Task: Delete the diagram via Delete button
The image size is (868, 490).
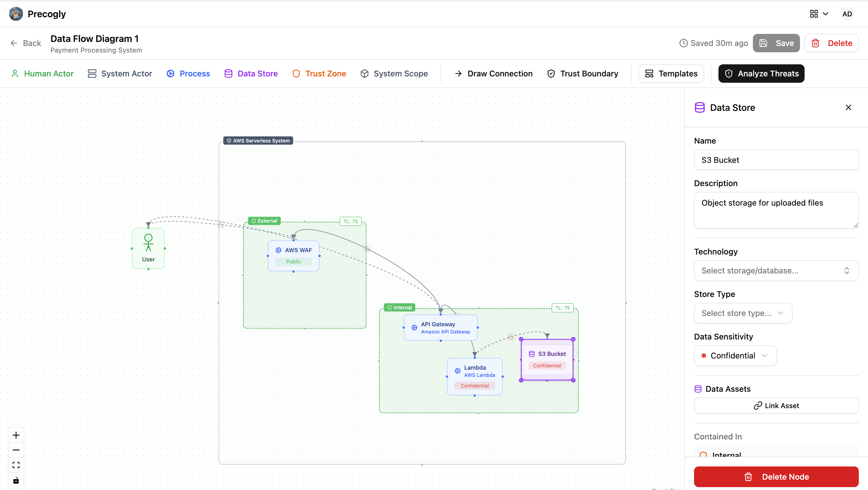Action: [x=832, y=43]
